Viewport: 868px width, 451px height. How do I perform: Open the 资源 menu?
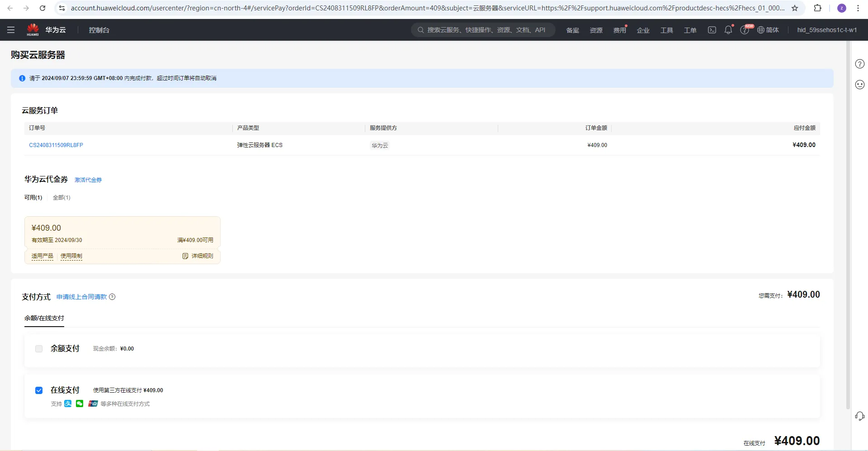coord(596,30)
